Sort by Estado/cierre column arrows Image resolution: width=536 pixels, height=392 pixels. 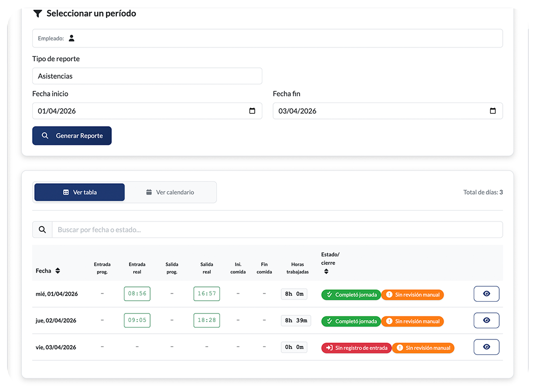pyautogui.click(x=326, y=272)
